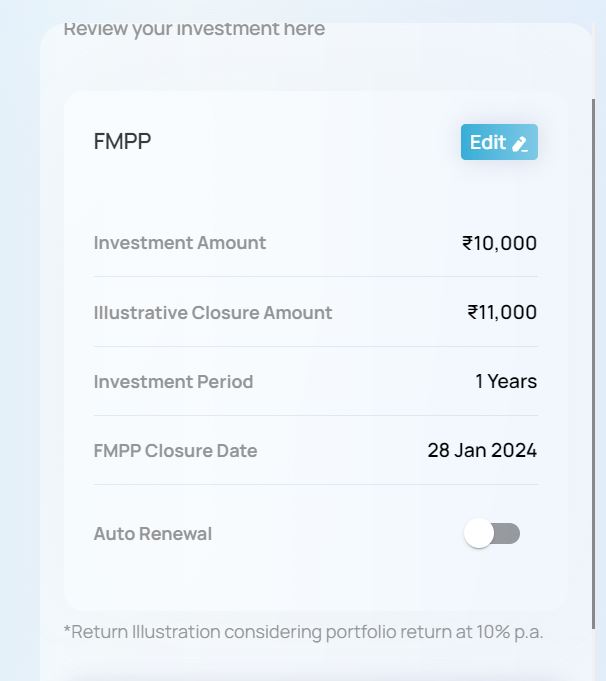Click the Auto Renewal label
Image resolution: width=606 pixels, height=681 pixels.
tap(153, 534)
